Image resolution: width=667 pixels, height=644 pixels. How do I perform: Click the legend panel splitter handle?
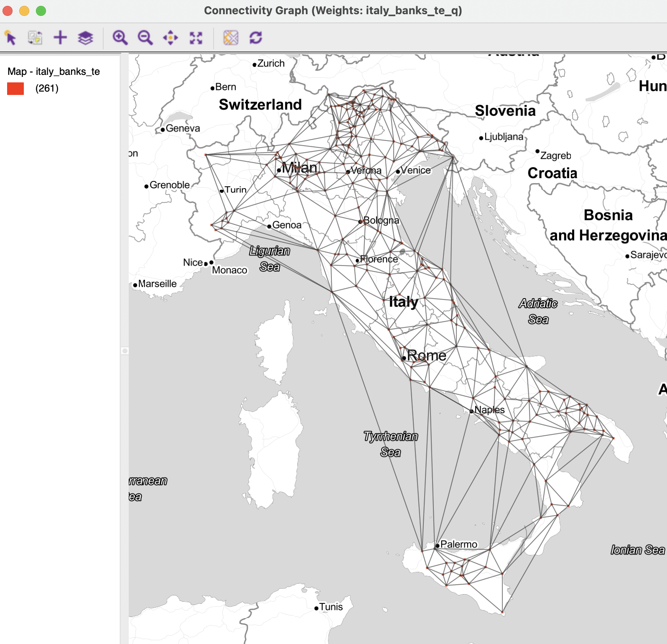pyautogui.click(x=125, y=351)
